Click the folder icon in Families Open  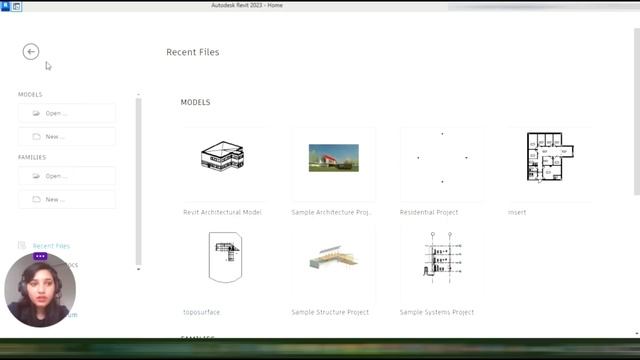(x=36, y=176)
